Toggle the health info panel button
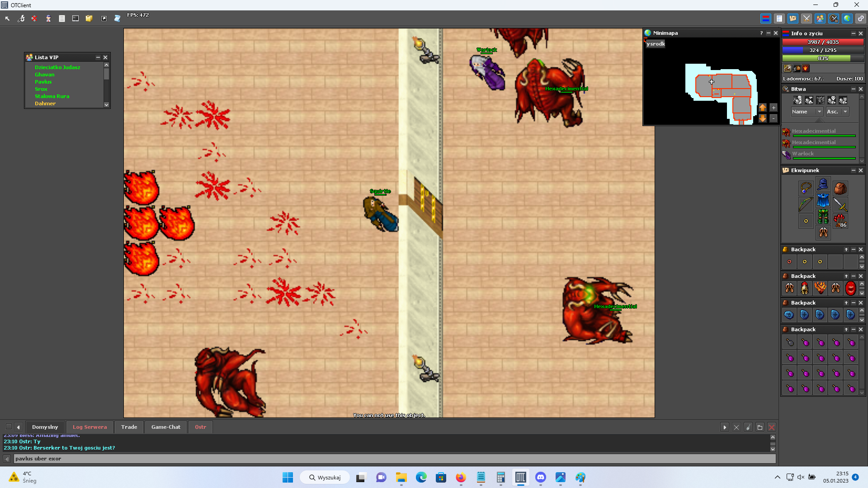868x488 pixels. [766, 19]
